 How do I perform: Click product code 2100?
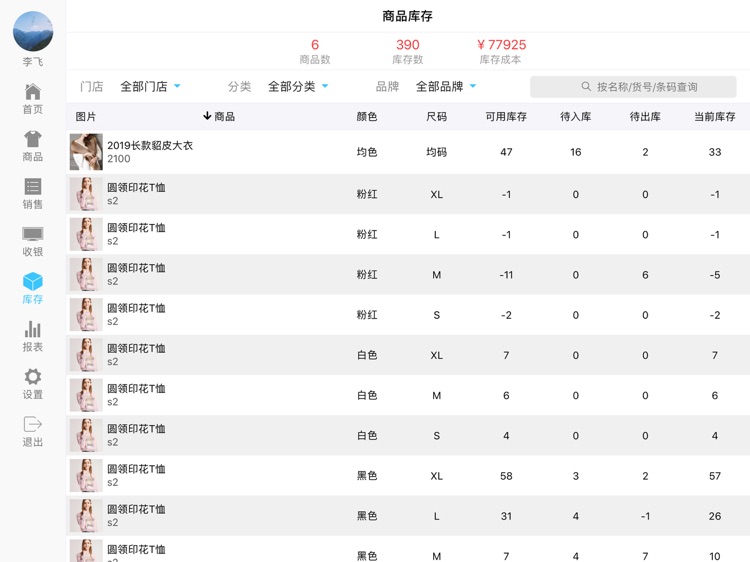[x=119, y=159]
